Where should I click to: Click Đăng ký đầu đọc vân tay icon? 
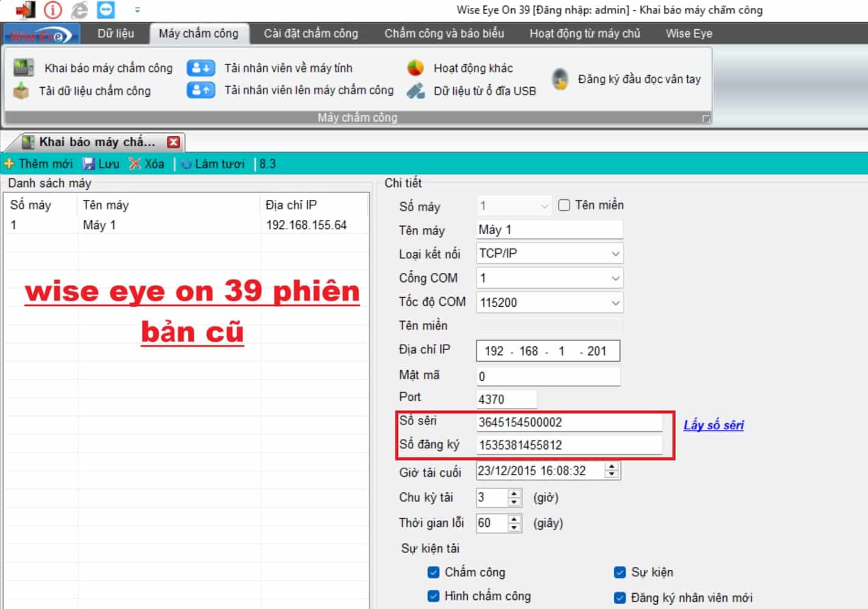(560, 79)
